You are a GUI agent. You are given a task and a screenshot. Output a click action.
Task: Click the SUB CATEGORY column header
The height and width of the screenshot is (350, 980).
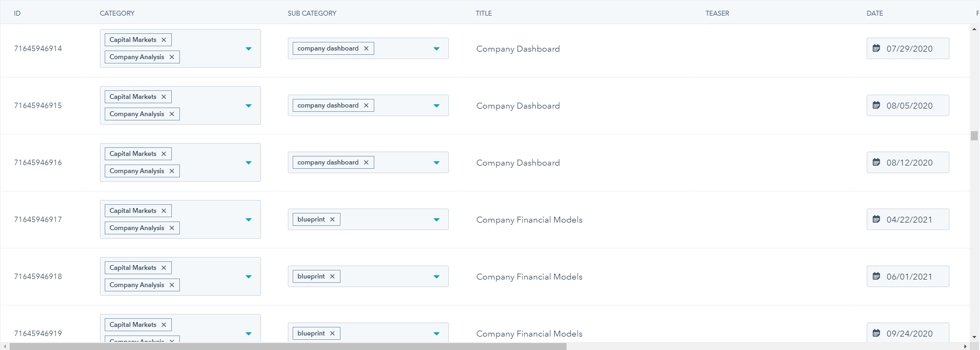point(312,13)
